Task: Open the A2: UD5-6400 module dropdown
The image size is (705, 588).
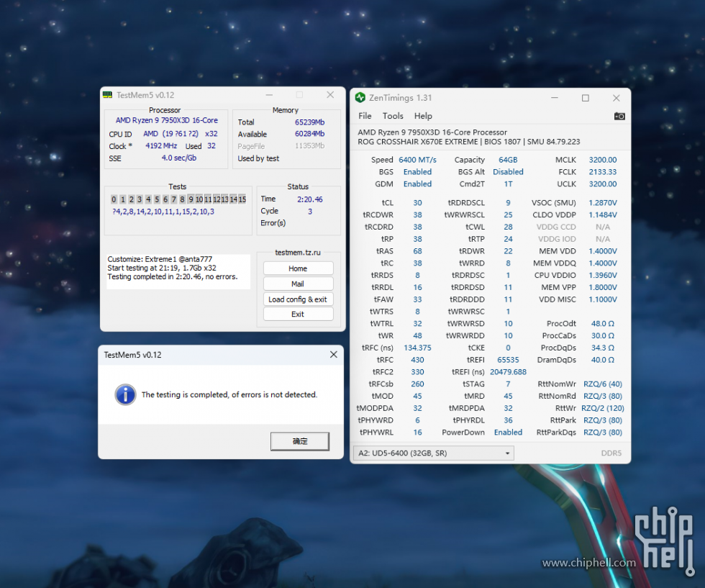Action: [x=434, y=453]
